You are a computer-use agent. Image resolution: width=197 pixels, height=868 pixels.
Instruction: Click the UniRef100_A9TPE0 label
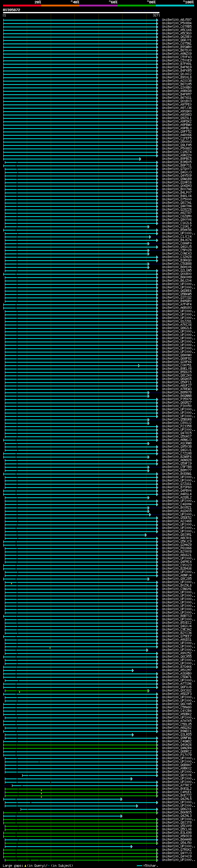click(x=177, y=104)
